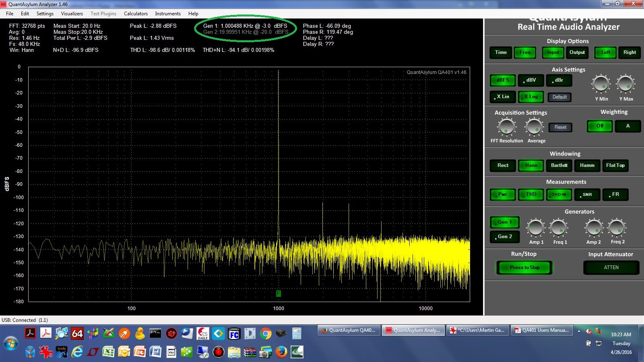The height and width of the screenshot is (362, 644).
Task: Select the Hamm window
Action: [587, 165]
